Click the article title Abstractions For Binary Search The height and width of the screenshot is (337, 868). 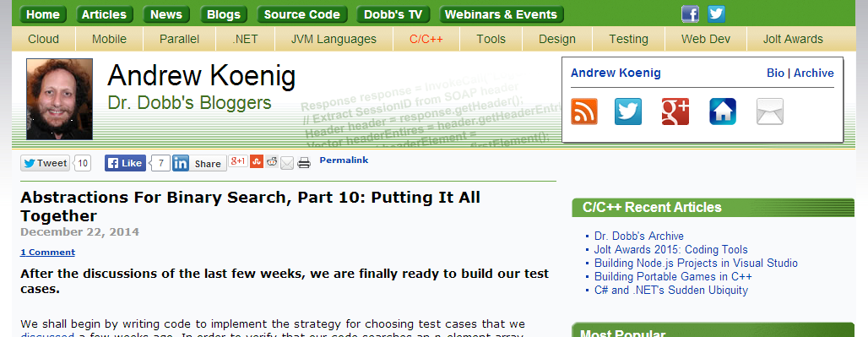[250, 206]
